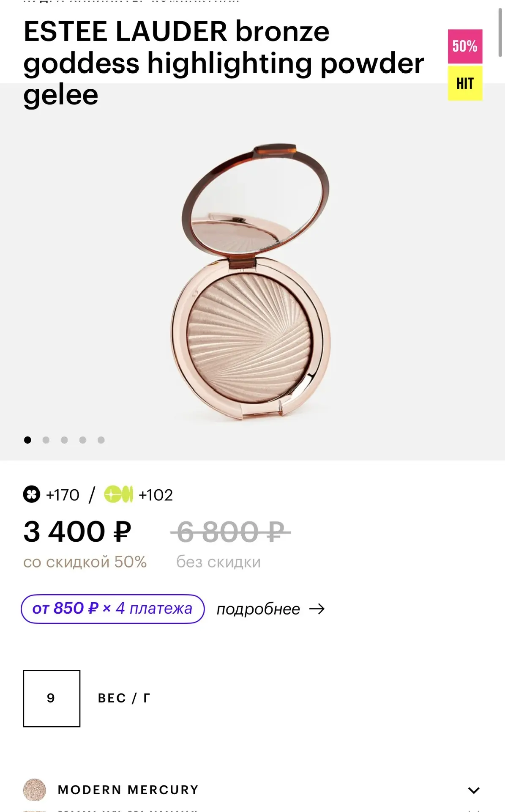The height and width of the screenshot is (812, 505).
Task: Click the black flower bonus points icon
Action: [x=31, y=494]
